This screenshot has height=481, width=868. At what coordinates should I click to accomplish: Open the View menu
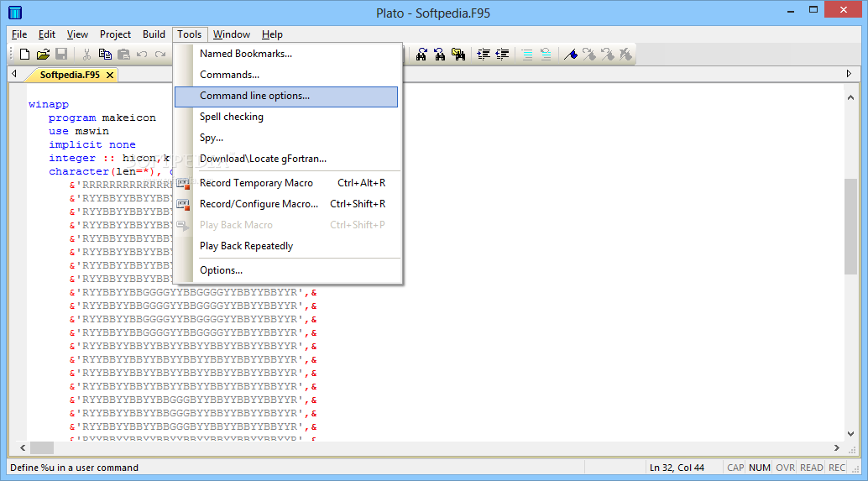pos(77,34)
